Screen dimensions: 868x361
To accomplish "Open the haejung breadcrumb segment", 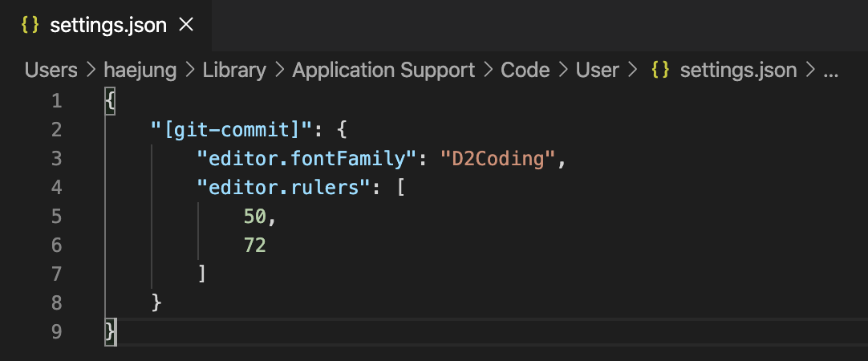I will (140, 71).
